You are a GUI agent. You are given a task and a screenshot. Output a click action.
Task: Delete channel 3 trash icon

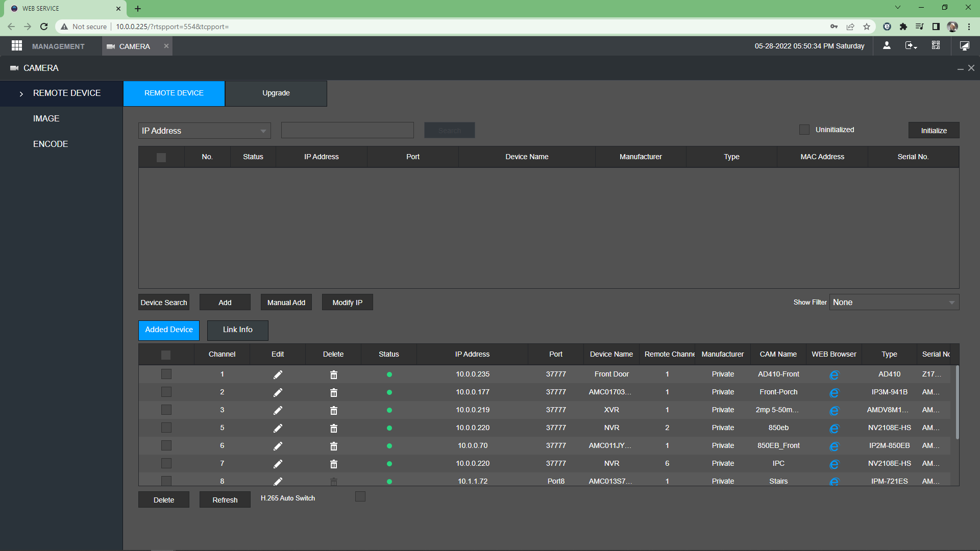pyautogui.click(x=333, y=410)
